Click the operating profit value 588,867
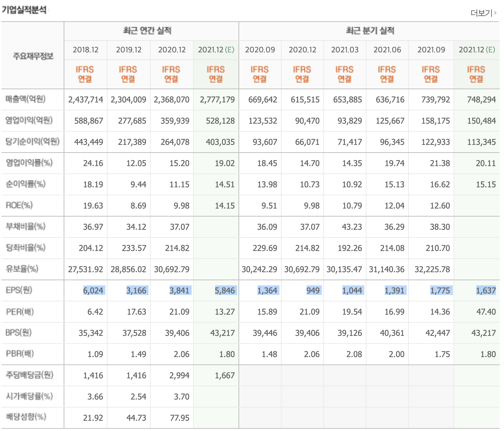Viewport: 504px width, 431px height. pos(89,121)
